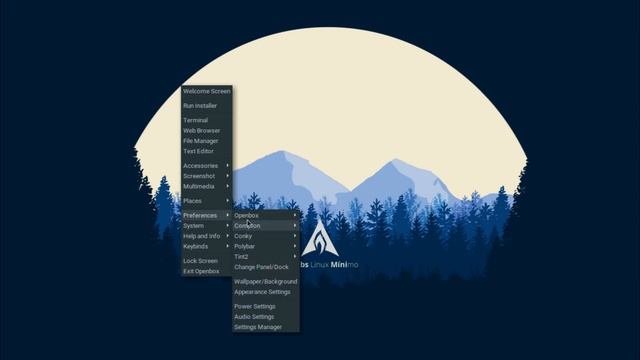Open Text Editor menu entry

tap(207, 151)
